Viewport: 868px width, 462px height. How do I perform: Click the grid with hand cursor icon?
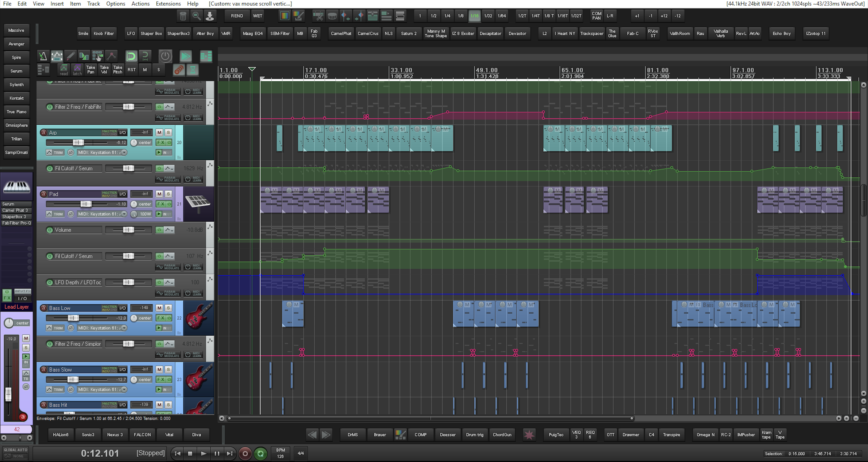coord(97,56)
